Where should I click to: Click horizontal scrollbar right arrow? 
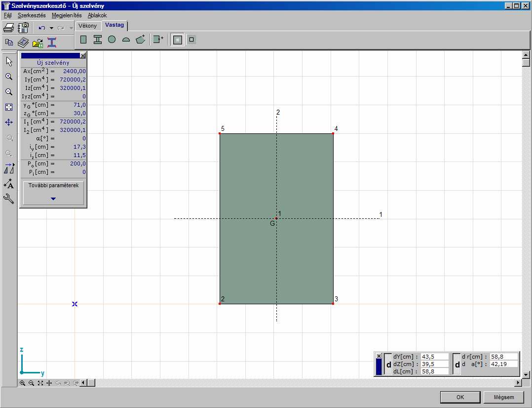click(518, 383)
